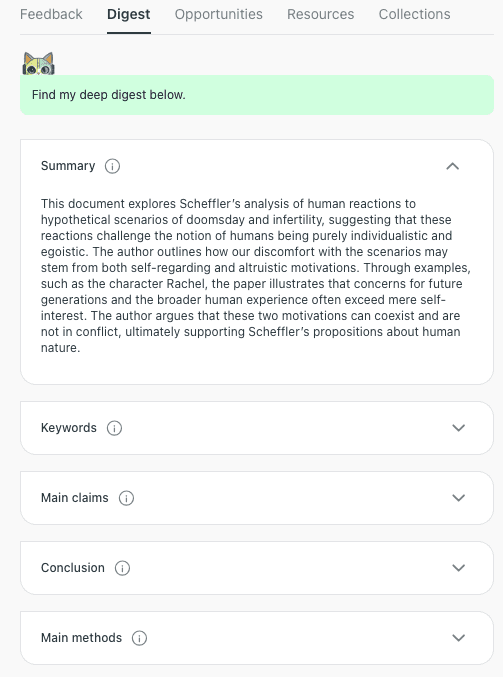This screenshot has width=503, height=677.
Task: Select the Digest tab
Action: tap(129, 14)
